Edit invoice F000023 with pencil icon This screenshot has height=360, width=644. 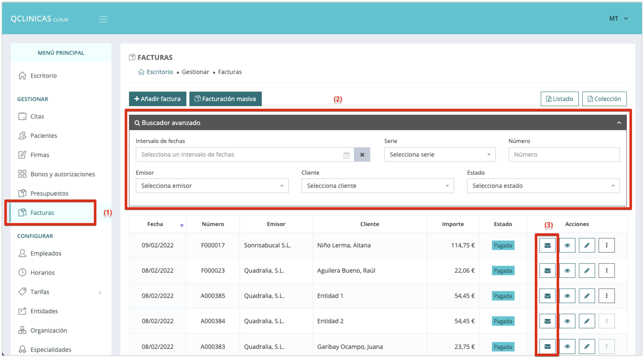[587, 271]
